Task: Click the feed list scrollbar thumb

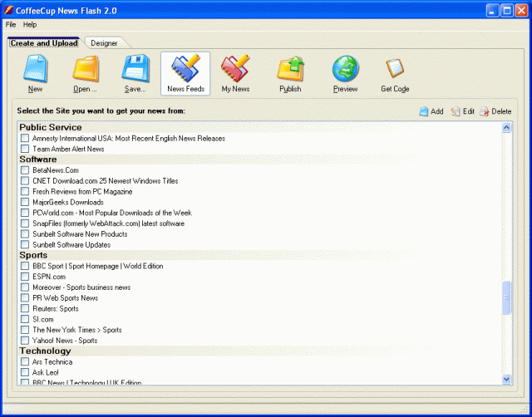Action: [x=506, y=297]
